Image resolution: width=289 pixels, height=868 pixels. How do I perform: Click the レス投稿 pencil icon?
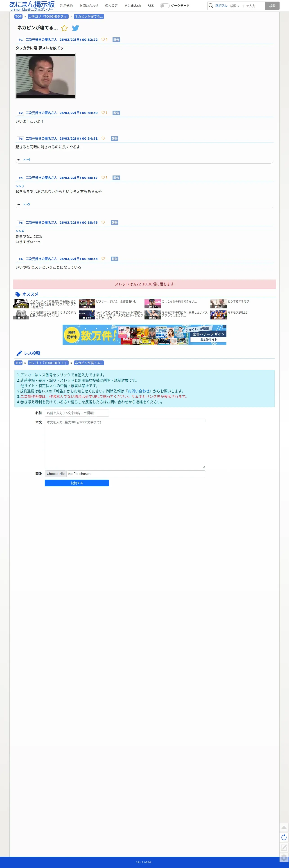(x=19, y=353)
